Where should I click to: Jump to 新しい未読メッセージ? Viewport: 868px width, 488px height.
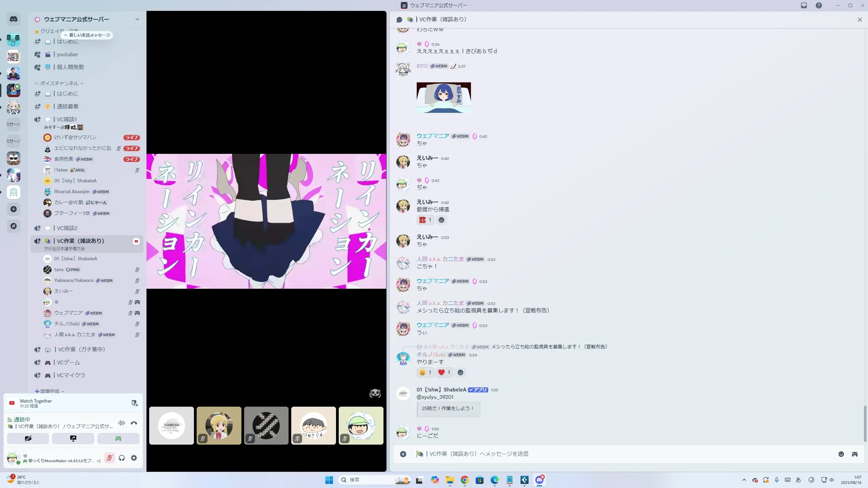coord(87,35)
